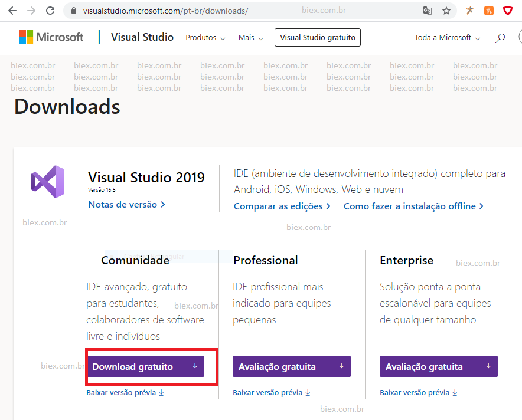Click the Enterprise edition heading

406,260
